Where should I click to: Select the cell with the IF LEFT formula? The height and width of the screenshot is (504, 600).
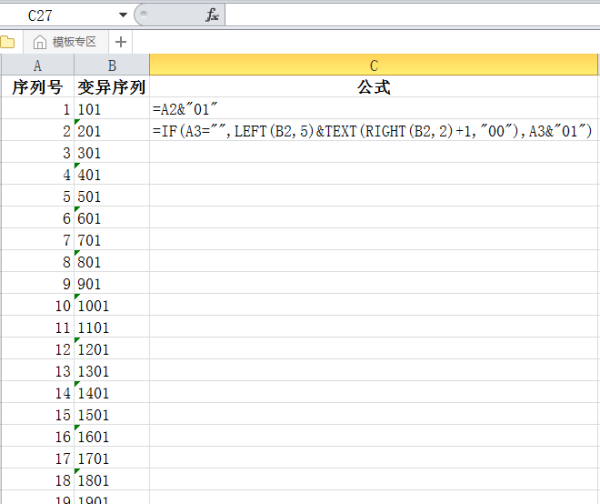click(373, 131)
